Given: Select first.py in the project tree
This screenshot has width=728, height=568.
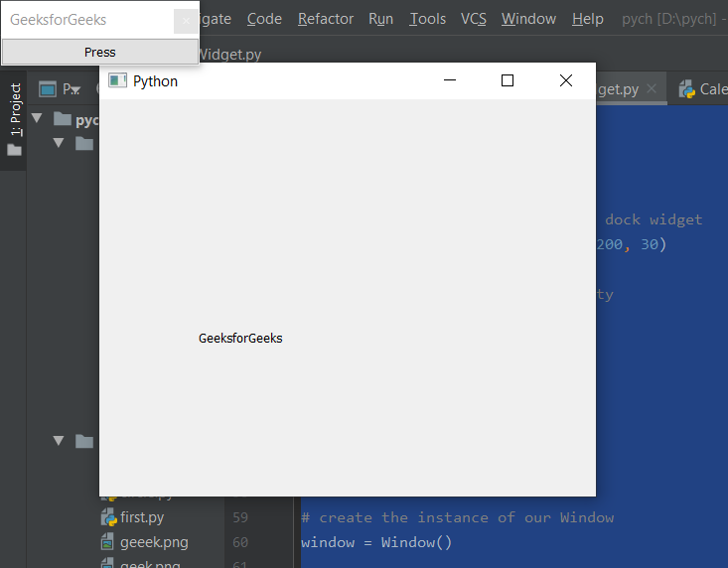Looking at the screenshot, I should pyautogui.click(x=142, y=517).
